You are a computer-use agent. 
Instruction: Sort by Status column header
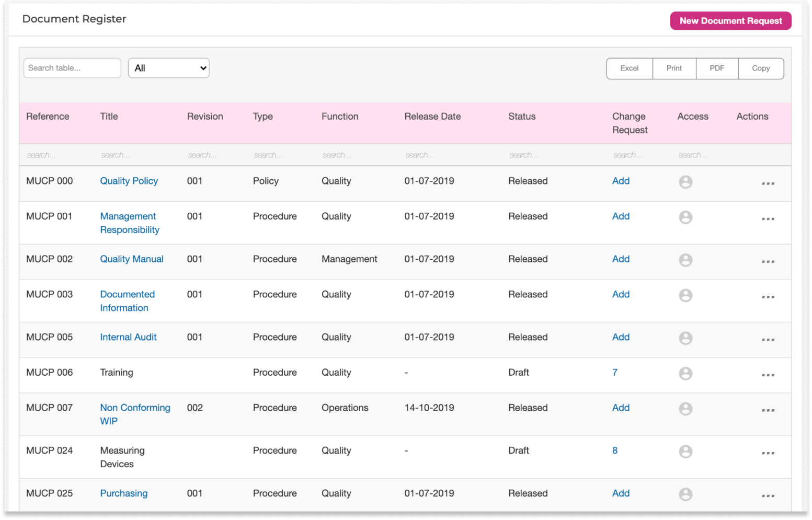point(522,117)
